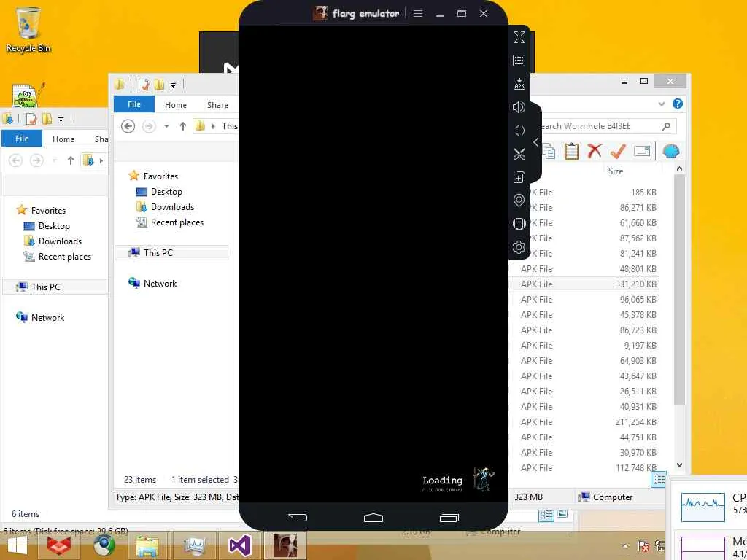Viewport: 747px width, 560px height.
Task: Open Home tab in the Wormhole Explorer window
Action: pos(175,105)
